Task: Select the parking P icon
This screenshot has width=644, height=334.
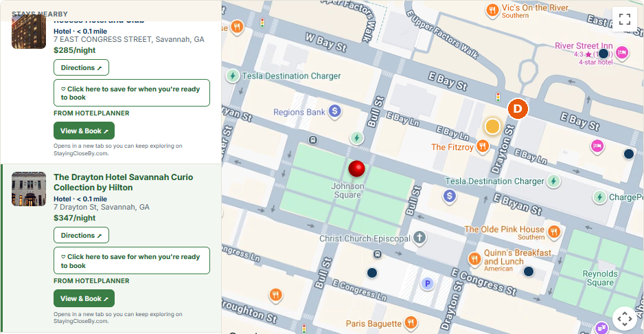Action: point(427,283)
